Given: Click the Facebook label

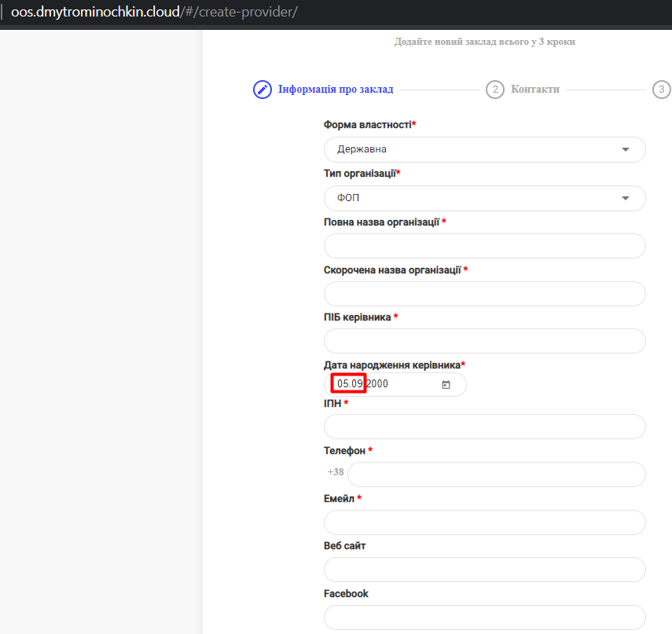Looking at the screenshot, I should pyautogui.click(x=346, y=593).
